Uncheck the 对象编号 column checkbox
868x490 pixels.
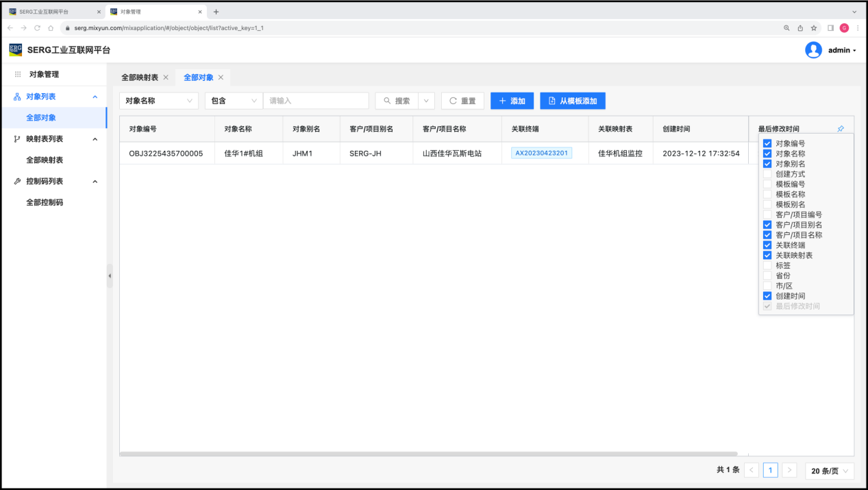[767, 144]
